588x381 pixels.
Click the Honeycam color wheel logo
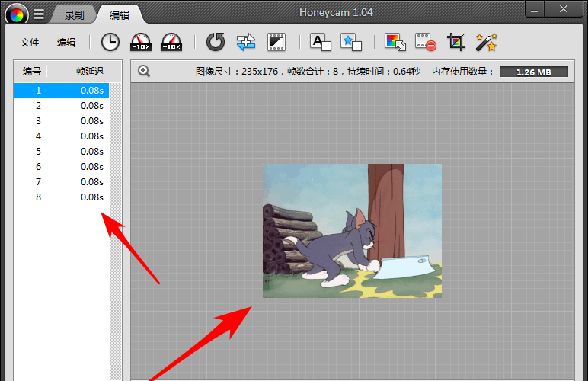[x=17, y=14]
